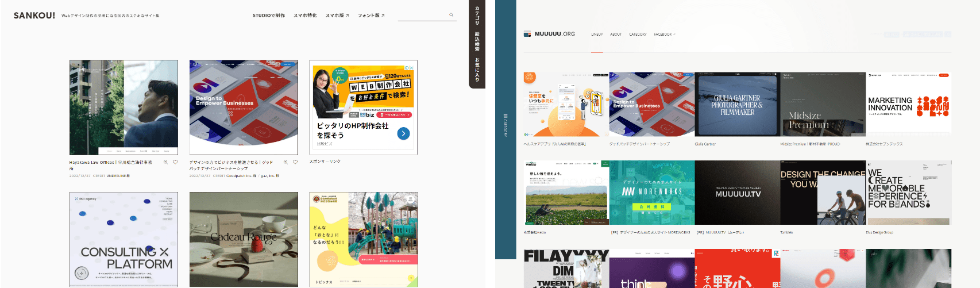Click the SANKOU search input field

tap(427, 16)
